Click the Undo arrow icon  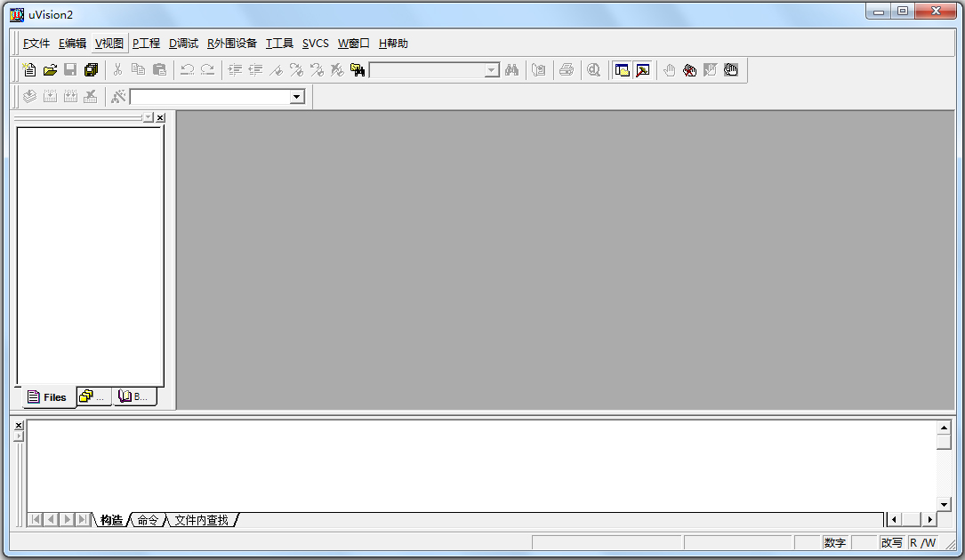tap(187, 70)
